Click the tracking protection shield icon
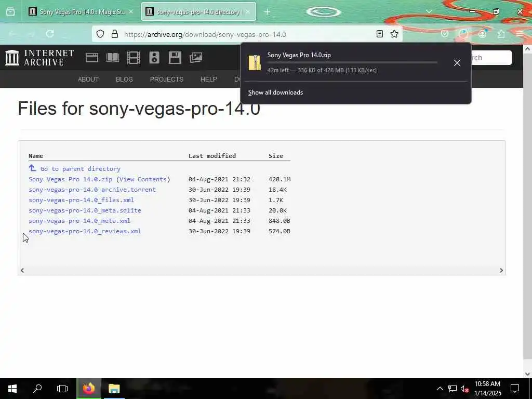 [100, 34]
